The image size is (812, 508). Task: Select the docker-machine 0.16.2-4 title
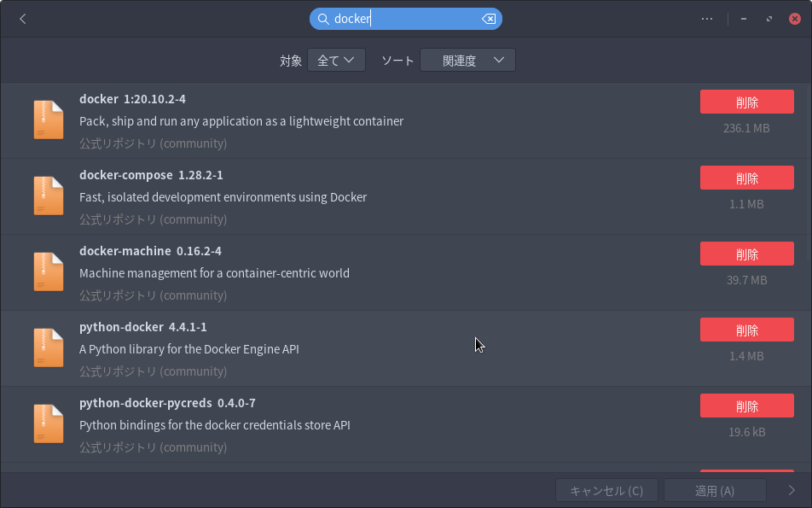(x=150, y=251)
